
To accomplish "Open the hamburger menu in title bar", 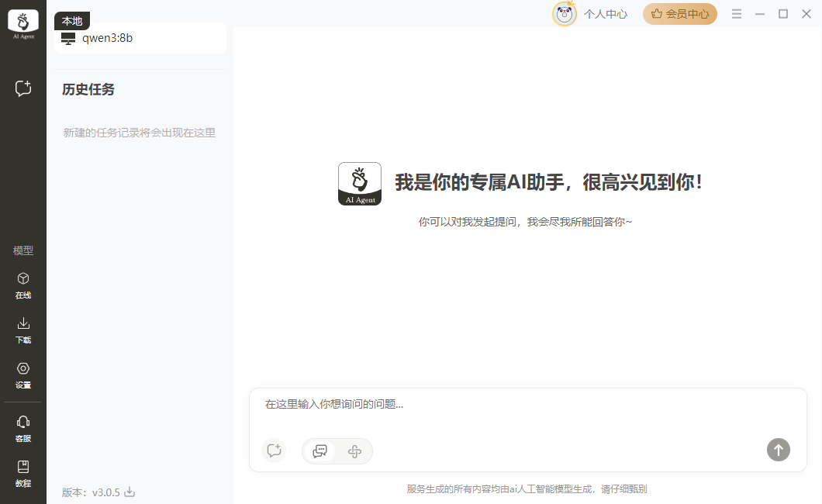I will click(x=737, y=14).
